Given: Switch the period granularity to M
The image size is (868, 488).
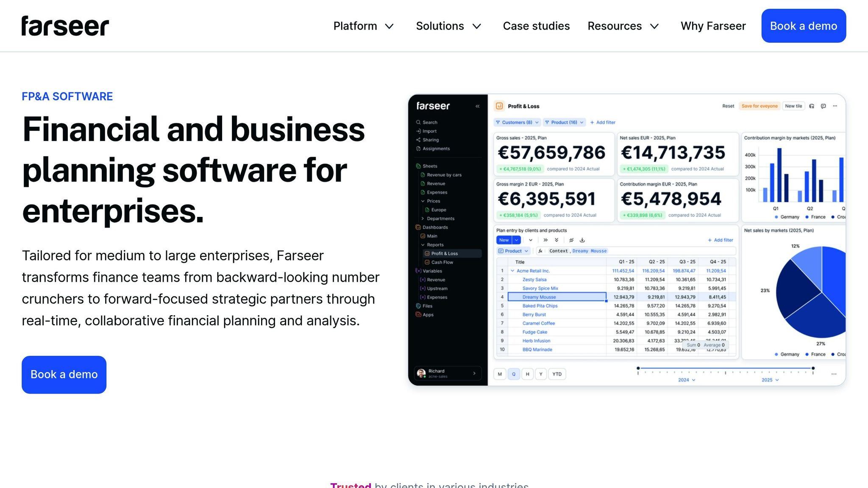Looking at the screenshot, I should (x=500, y=374).
